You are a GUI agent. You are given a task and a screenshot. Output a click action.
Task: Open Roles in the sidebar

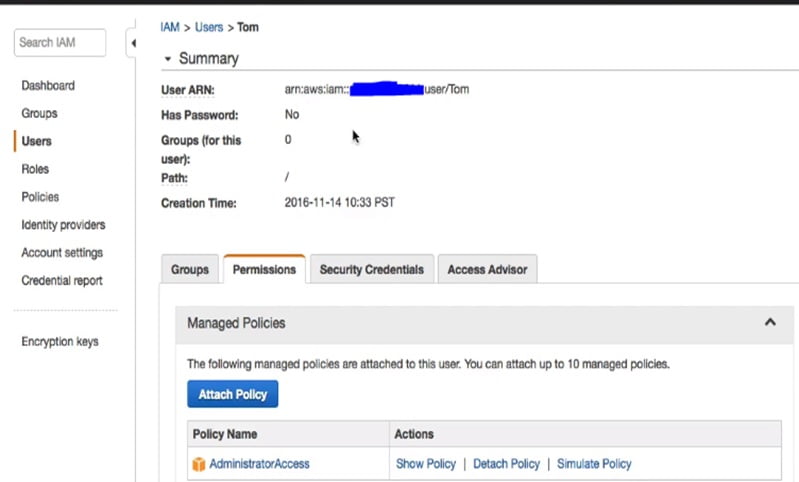(35, 169)
